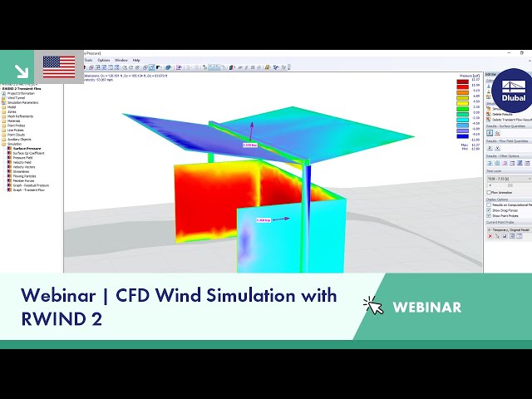Screen dimensions: 532x399
Task: Collapse the Simulation folder
Action: pyautogui.click(x=3, y=144)
